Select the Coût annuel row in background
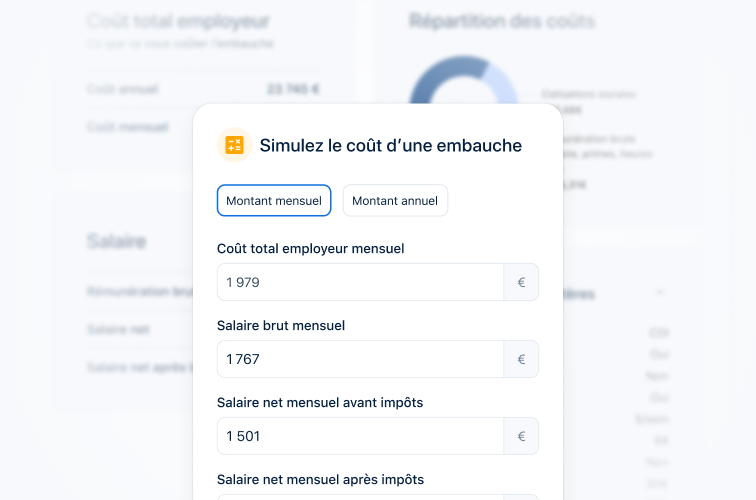756x500 pixels. pyautogui.click(x=203, y=89)
